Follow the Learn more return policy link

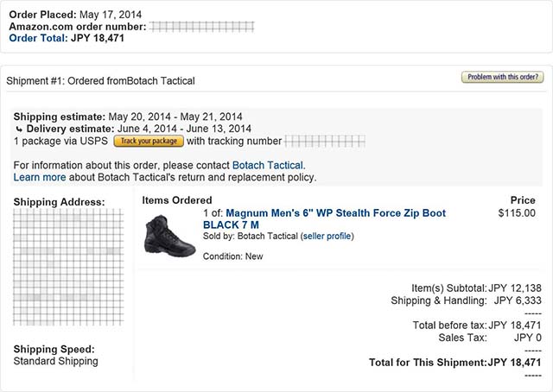40,177
